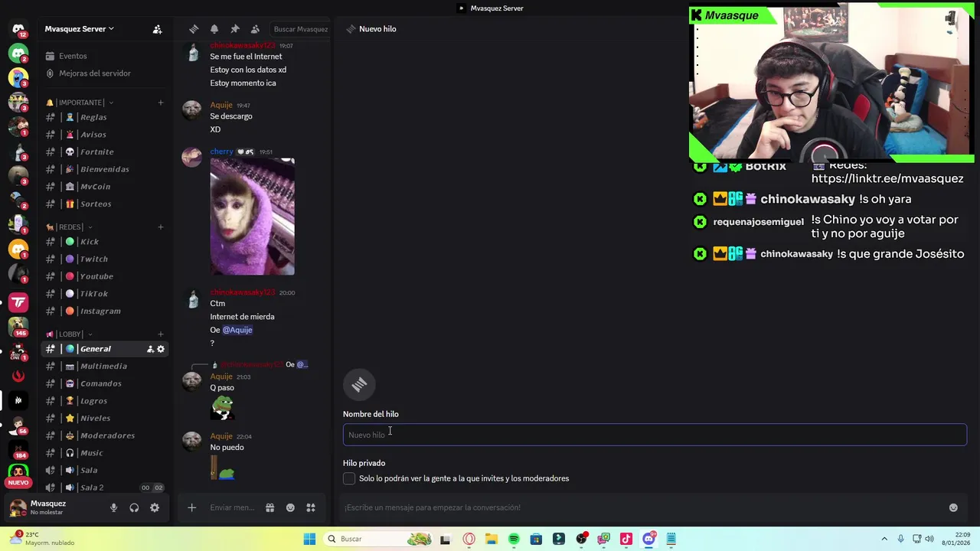Click the invite people icon beside the server name

tap(157, 29)
